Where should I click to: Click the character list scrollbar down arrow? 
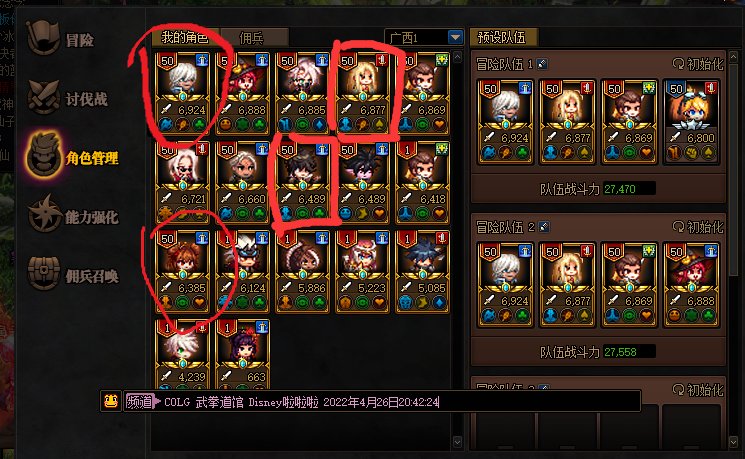click(457, 442)
